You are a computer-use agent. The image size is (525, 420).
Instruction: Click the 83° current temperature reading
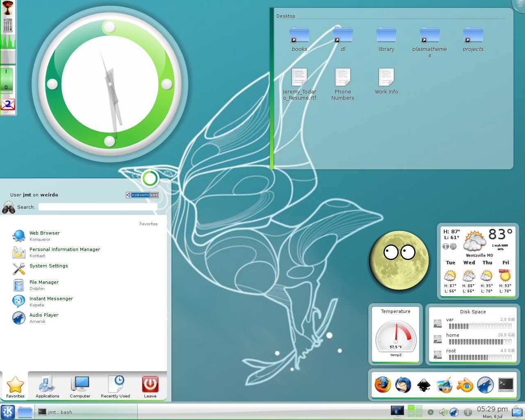500,234
